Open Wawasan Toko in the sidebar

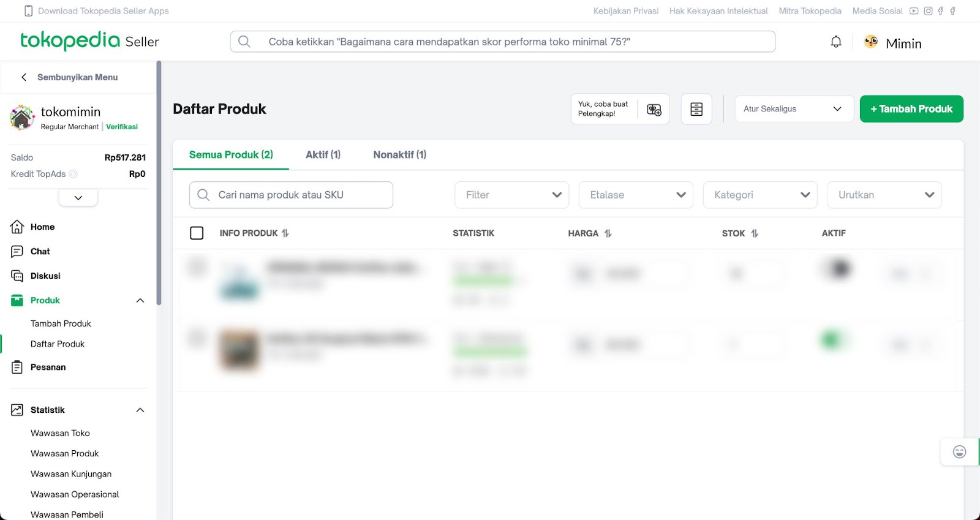pyautogui.click(x=60, y=433)
